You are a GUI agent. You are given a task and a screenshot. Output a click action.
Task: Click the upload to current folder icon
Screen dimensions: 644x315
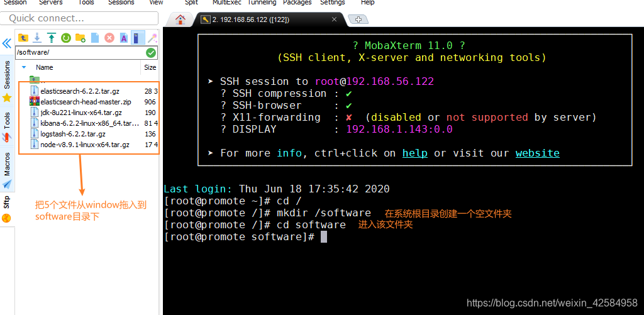click(52, 38)
